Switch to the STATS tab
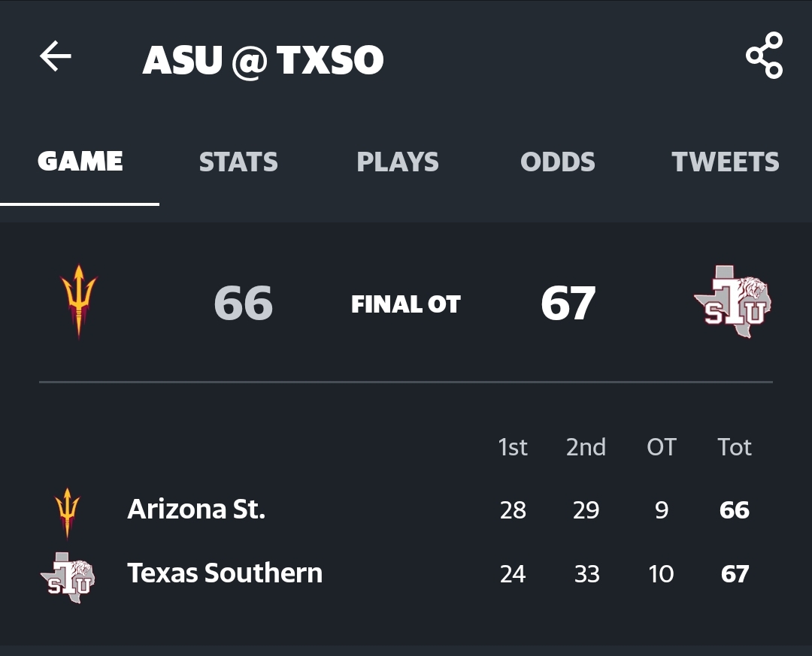812x656 pixels. coord(238,162)
